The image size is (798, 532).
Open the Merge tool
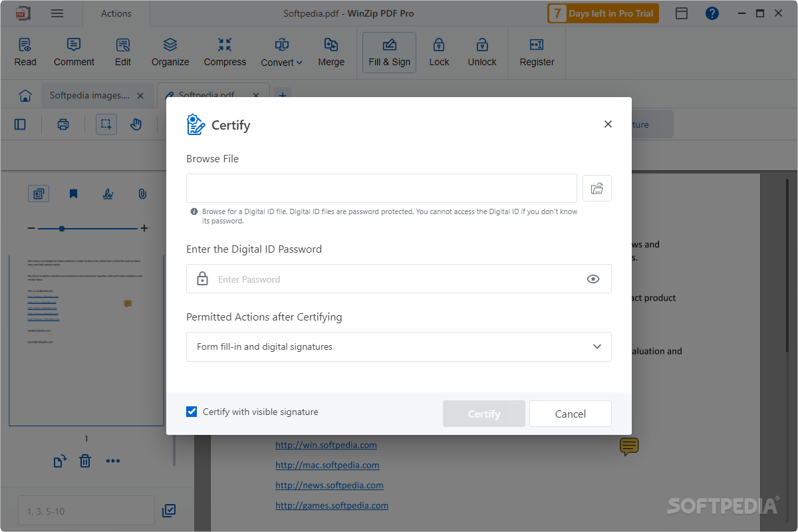[x=331, y=53]
